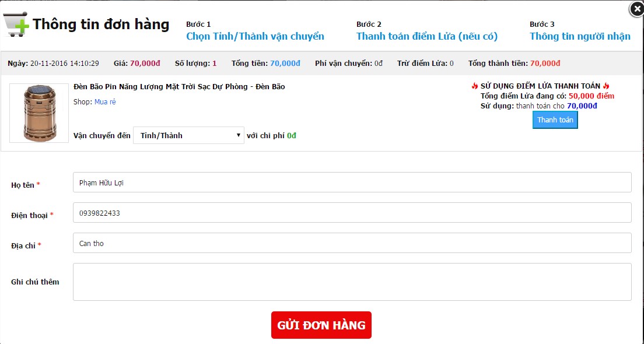Screen dimensions: 644x344
Task: Open step Chọn Tỉnh/Thành vận chuyển
Action: pos(255,36)
